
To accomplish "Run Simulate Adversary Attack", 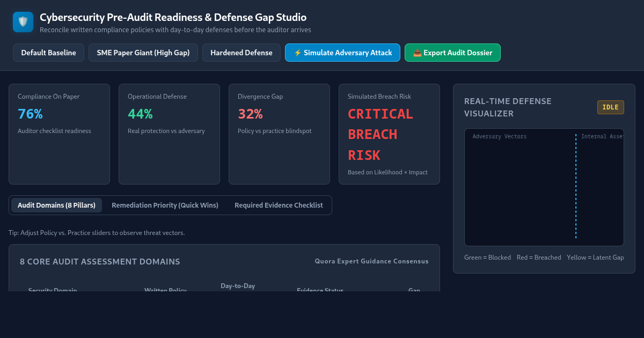I will click(342, 53).
